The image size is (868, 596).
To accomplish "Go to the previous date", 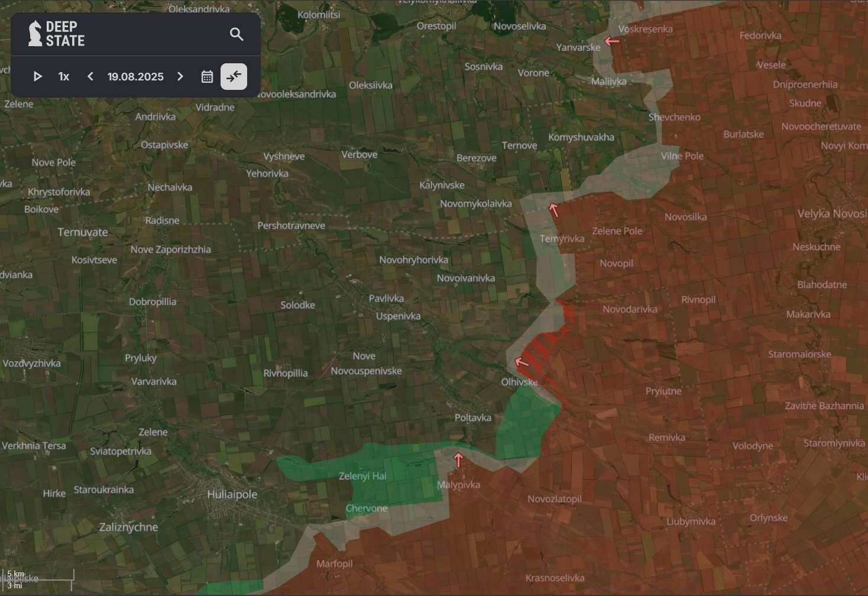I will pos(90,76).
